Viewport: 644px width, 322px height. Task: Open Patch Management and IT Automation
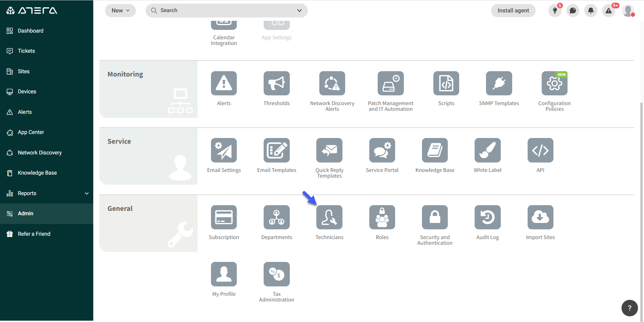coord(390,83)
